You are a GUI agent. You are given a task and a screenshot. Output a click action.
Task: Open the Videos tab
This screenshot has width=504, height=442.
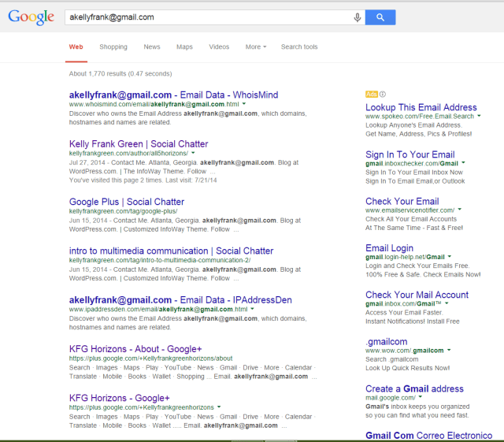(x=219, y=47)
